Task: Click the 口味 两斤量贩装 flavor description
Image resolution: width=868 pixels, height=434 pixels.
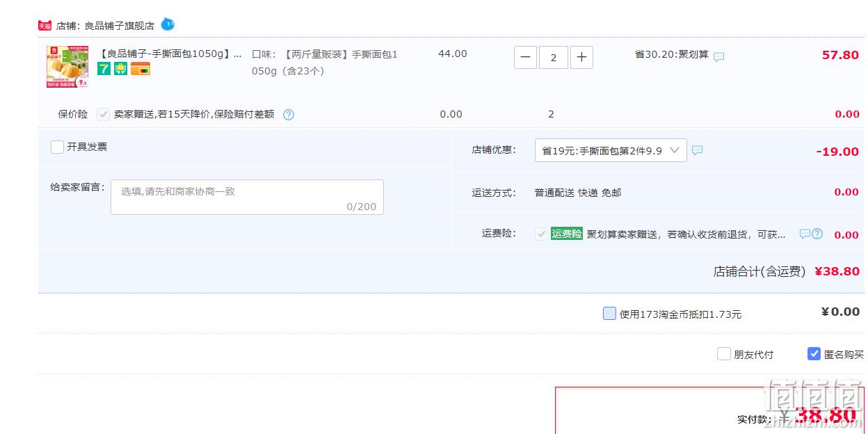Action: pyautogui.click(x=325, y=62)
